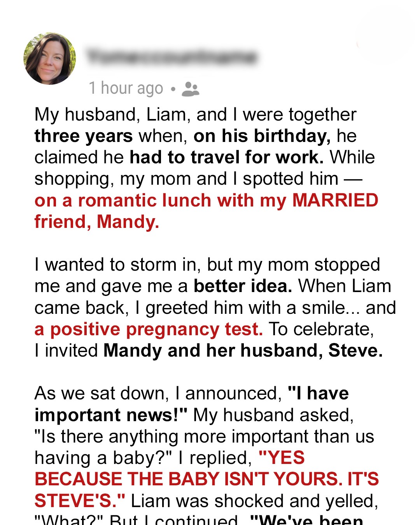Image resolution: width=420 pixels, height=525 pixels.
Task: Tap the red word "YES"
Action: click(282, 458)
